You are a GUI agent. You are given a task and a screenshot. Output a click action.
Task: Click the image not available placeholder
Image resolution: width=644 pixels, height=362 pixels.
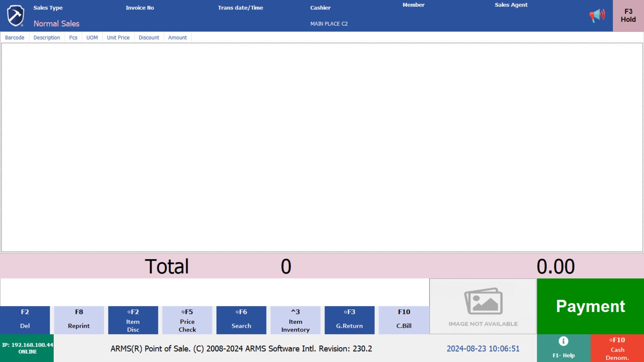(483, 306)
